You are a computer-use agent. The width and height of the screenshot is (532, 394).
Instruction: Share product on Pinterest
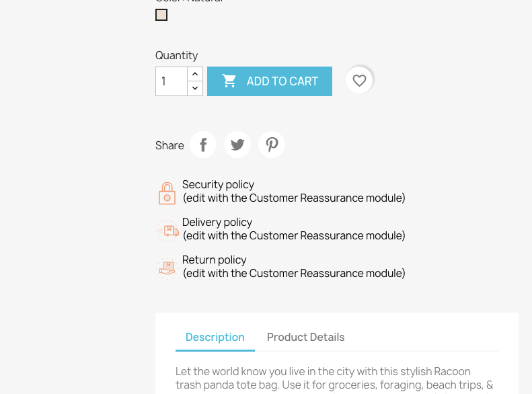[272, 145]
